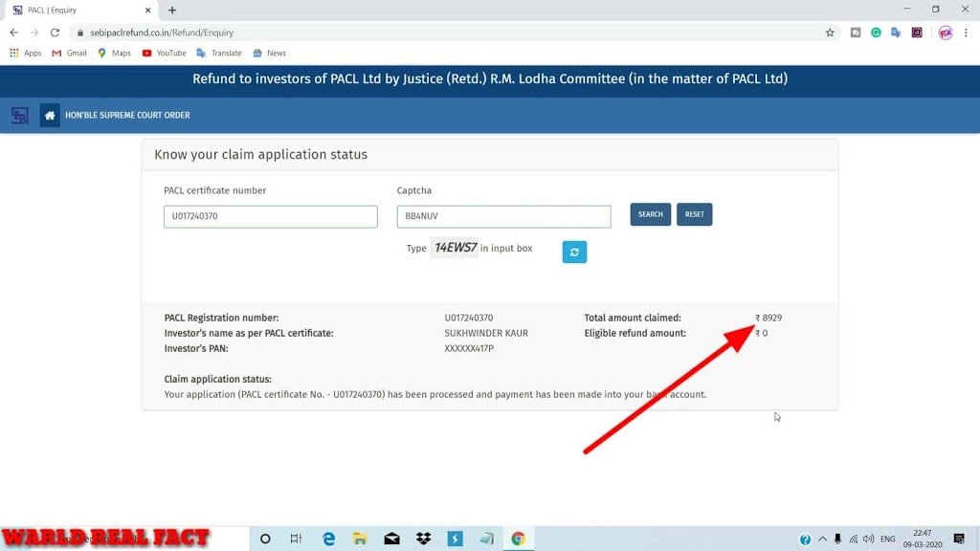Click the SEARCH button
This screenshot has width=980, height=551.
[x=650, y=214]
